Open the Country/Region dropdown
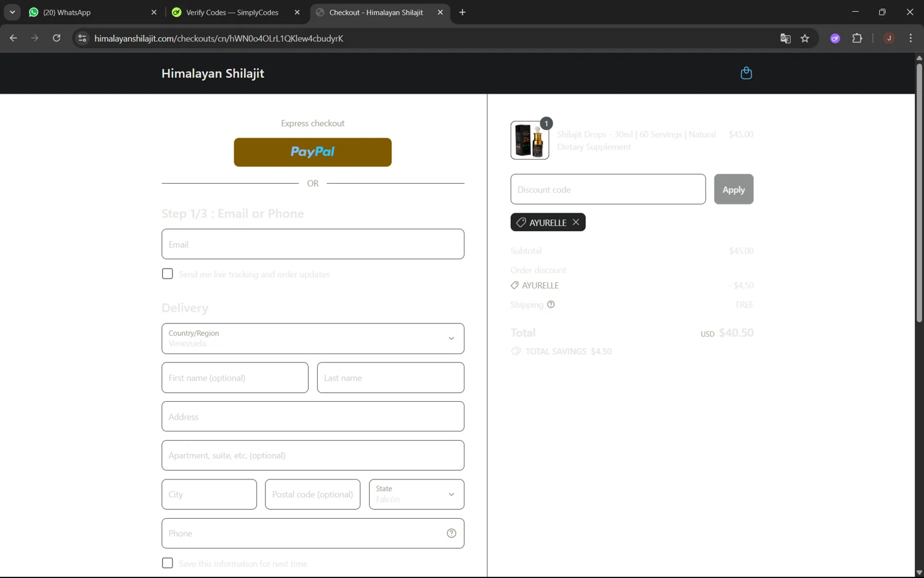Screen dimensions: 924x578 tap(313, 338)
